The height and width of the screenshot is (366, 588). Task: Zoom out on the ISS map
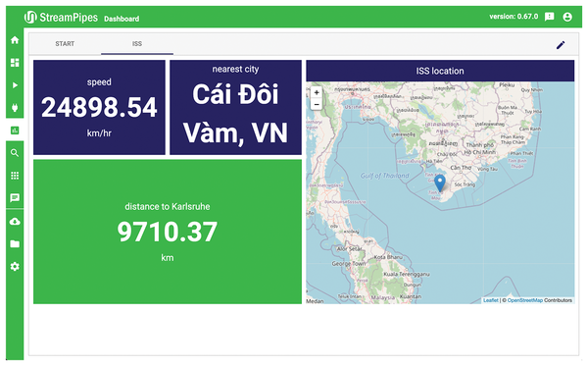tap(317, 104)
